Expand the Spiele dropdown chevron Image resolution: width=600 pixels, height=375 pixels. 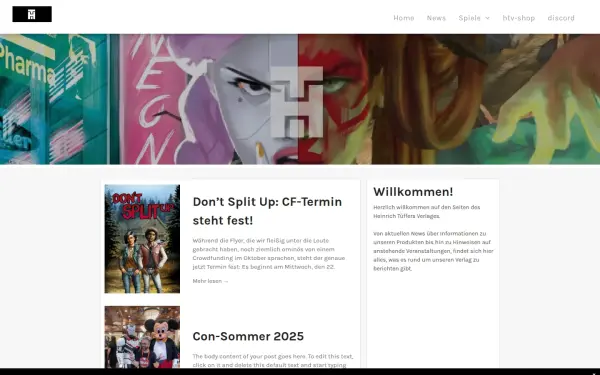coord(487,18)
